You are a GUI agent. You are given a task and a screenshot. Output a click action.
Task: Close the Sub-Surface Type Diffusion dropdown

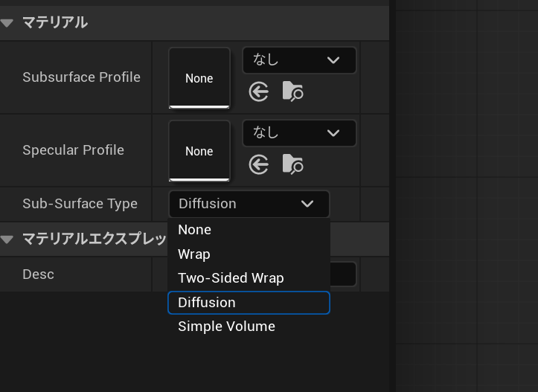[249, 204]
